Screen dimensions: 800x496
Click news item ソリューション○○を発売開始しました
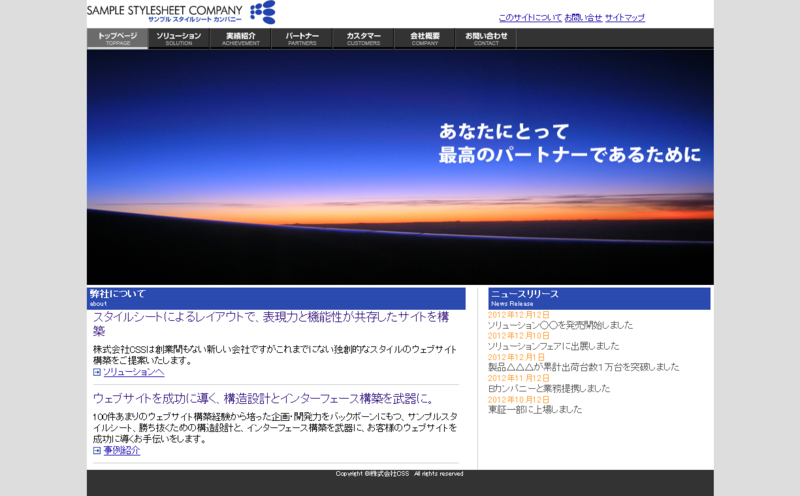(x=560, y=325)
